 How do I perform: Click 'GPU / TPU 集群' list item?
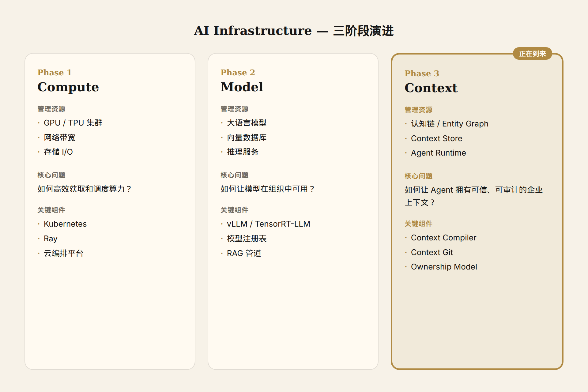73,123
